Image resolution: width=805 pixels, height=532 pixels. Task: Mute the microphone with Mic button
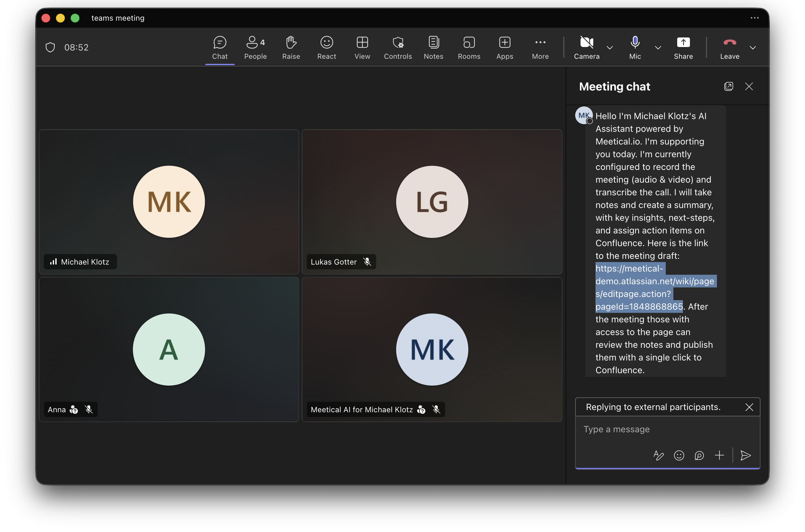coord(635,48)
